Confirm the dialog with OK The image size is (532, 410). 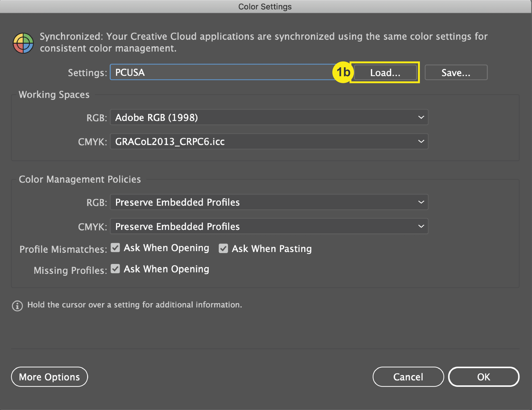(x=483, y=377)
